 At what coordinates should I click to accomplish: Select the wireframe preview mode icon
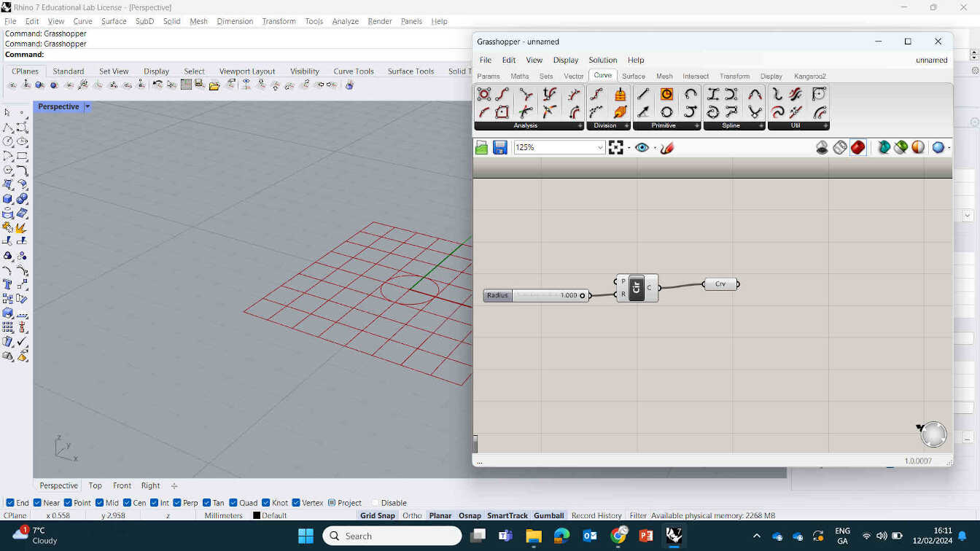coord(840,148)
